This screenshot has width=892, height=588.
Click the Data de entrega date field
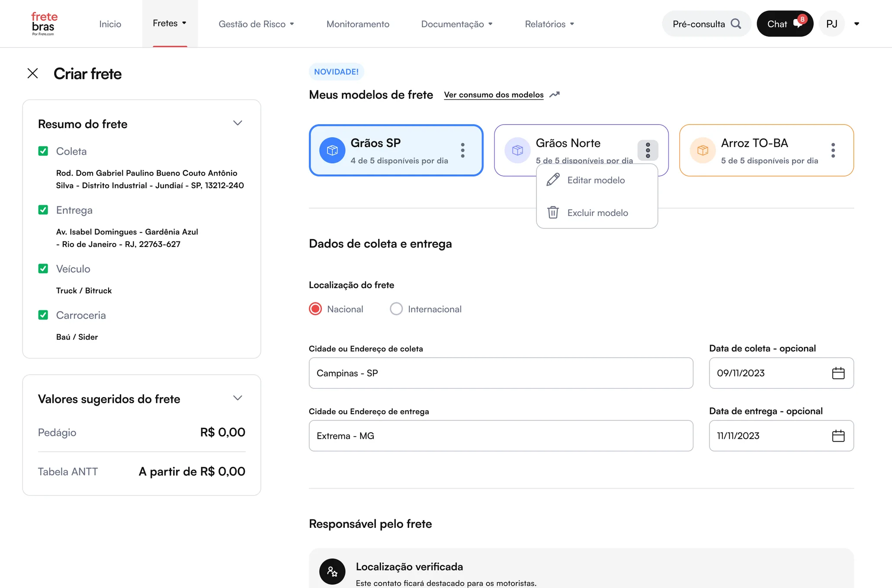click(781, 436)
